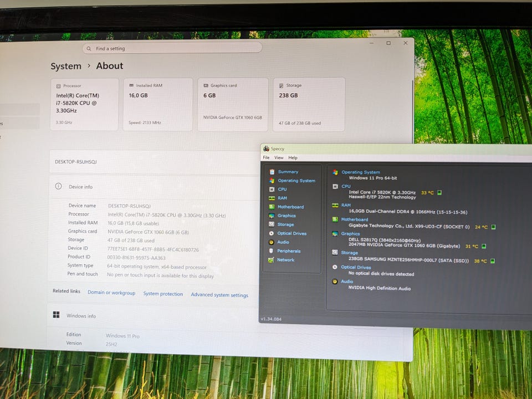
Task: Open Advanced system settings link
Action: coord(219,295)
